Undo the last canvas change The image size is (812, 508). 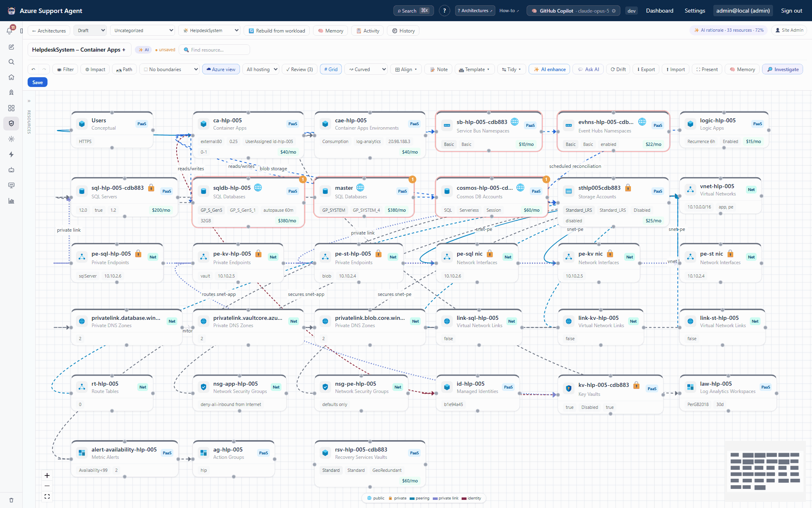[33, 69]
